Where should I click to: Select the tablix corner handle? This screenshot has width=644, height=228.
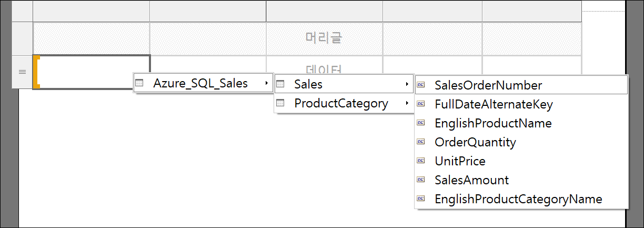tap(23, 11)
